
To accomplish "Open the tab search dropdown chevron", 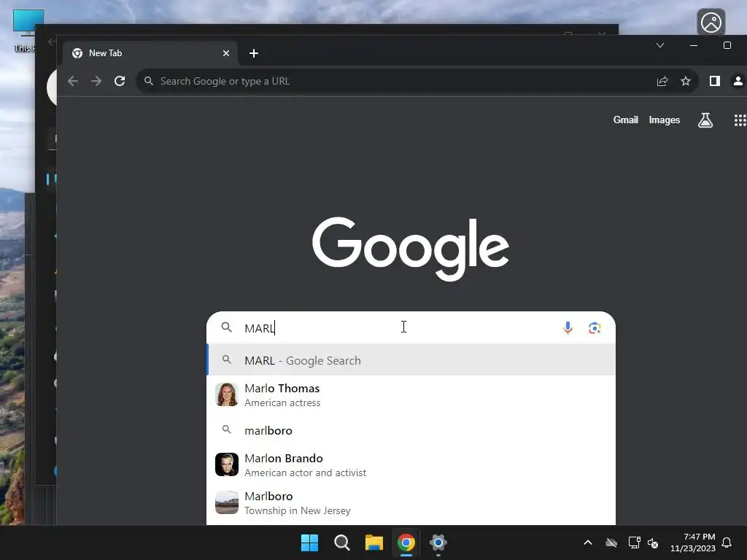I will [x=659, y=45].
